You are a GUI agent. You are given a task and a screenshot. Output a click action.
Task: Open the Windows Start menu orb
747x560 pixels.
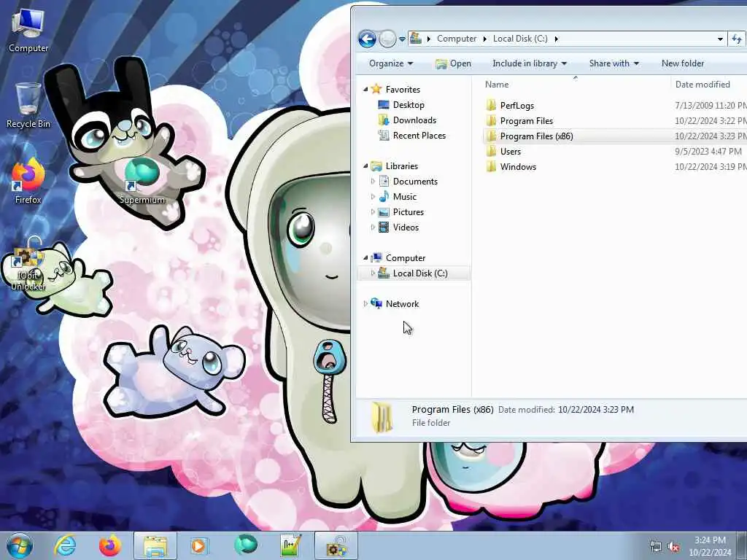20,545
